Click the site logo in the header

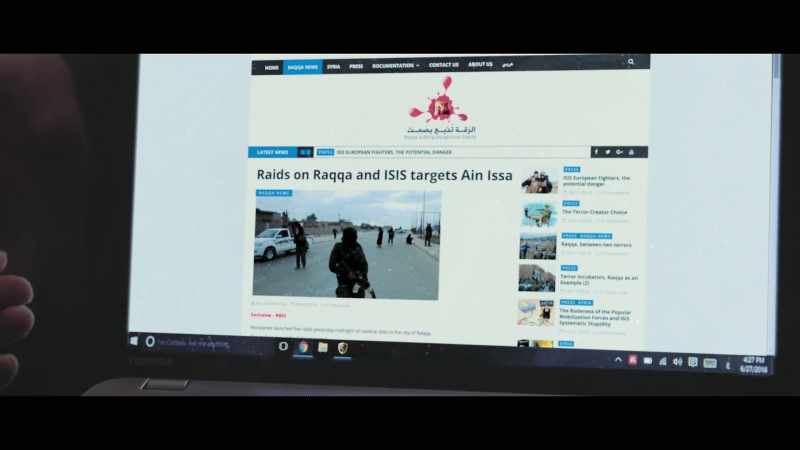pos(440,108)
